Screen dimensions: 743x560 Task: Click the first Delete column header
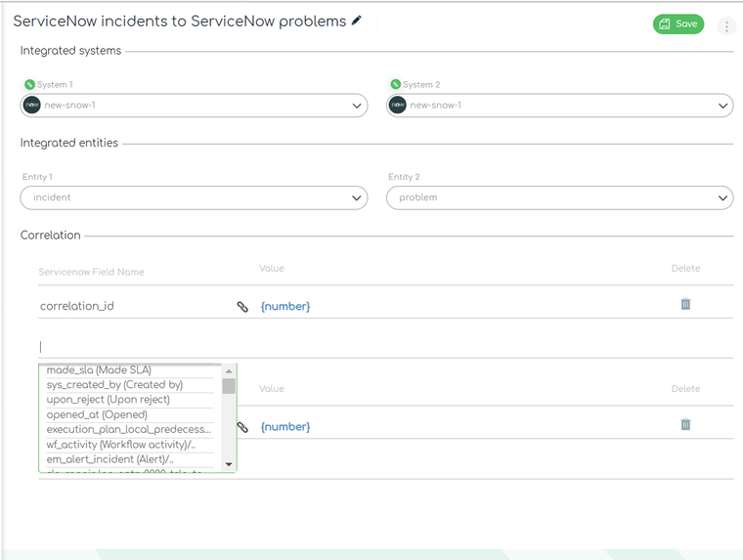tap(685, 268)
